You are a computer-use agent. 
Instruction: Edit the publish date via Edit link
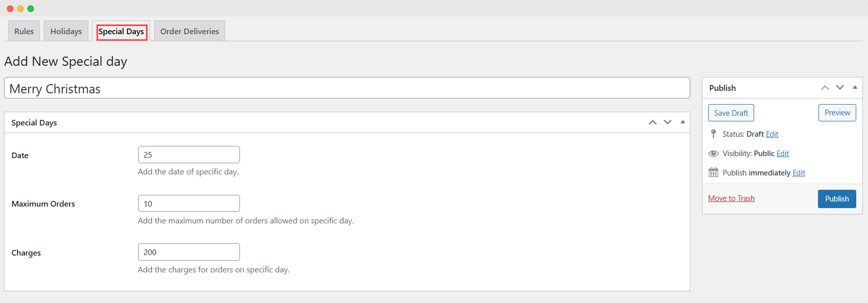pos(799,172)
